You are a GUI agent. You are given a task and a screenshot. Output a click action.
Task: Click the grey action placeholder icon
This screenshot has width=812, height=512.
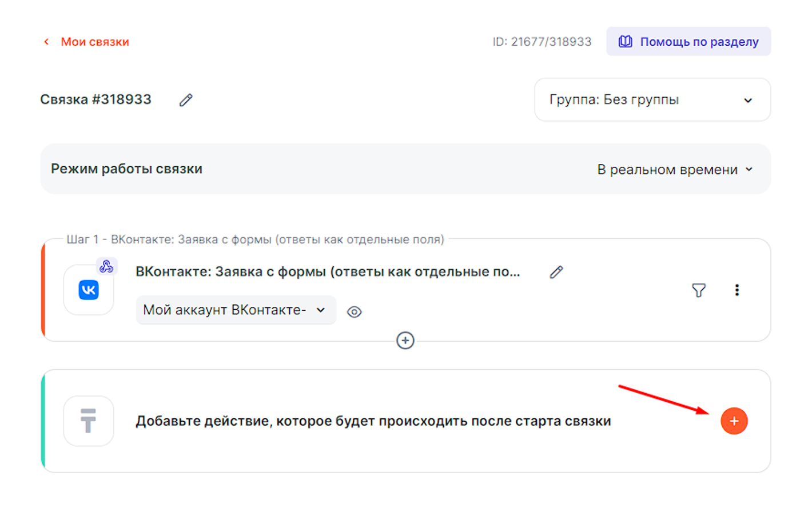[89, 421]
